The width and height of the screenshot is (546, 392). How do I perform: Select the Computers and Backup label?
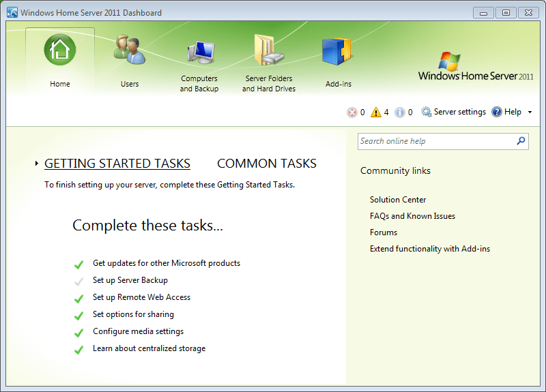[199, 83]
